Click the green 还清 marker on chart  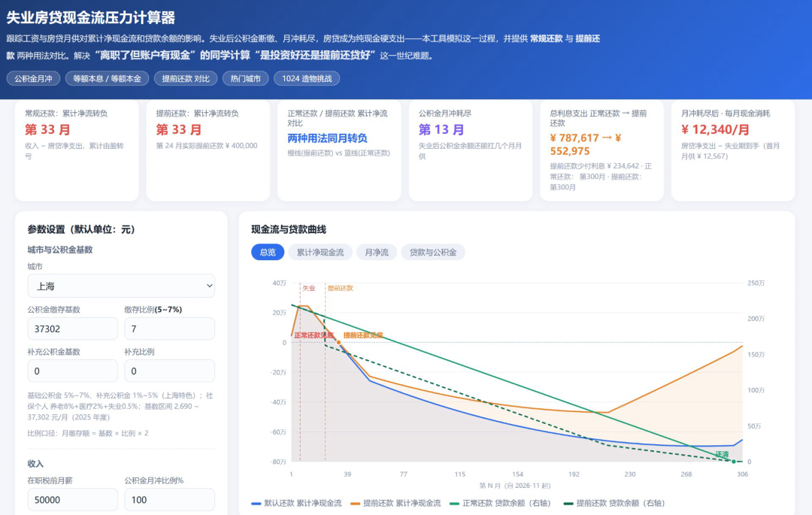click(x=734, y=461)
